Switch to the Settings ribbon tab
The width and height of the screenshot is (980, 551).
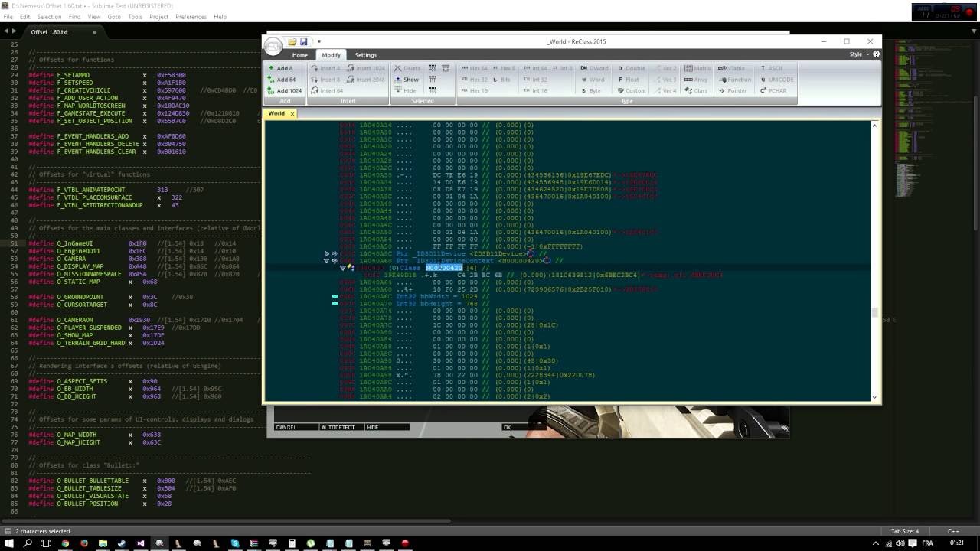(x=365, y=55)
